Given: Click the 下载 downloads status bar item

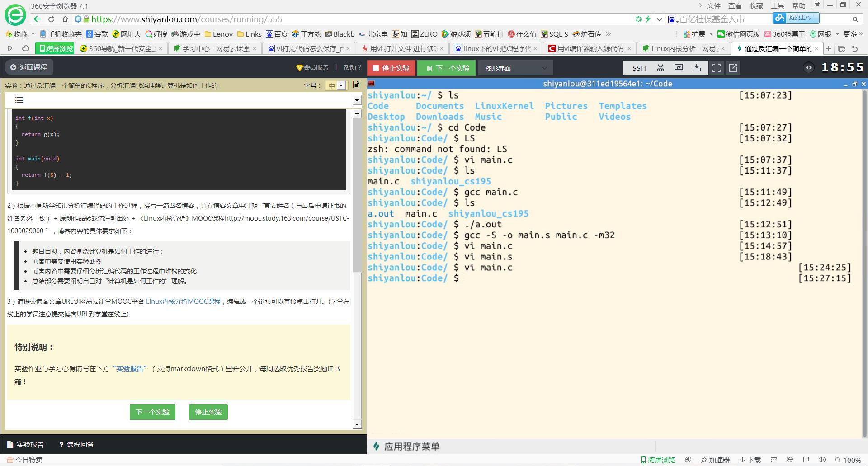Looking at the screenshot, I should [750, 460].
